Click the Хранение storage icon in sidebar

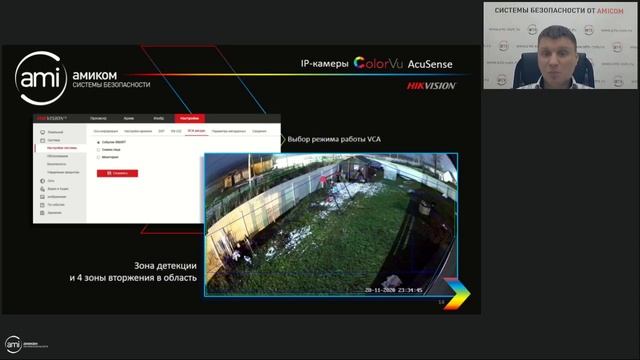(x=42, y=213)
